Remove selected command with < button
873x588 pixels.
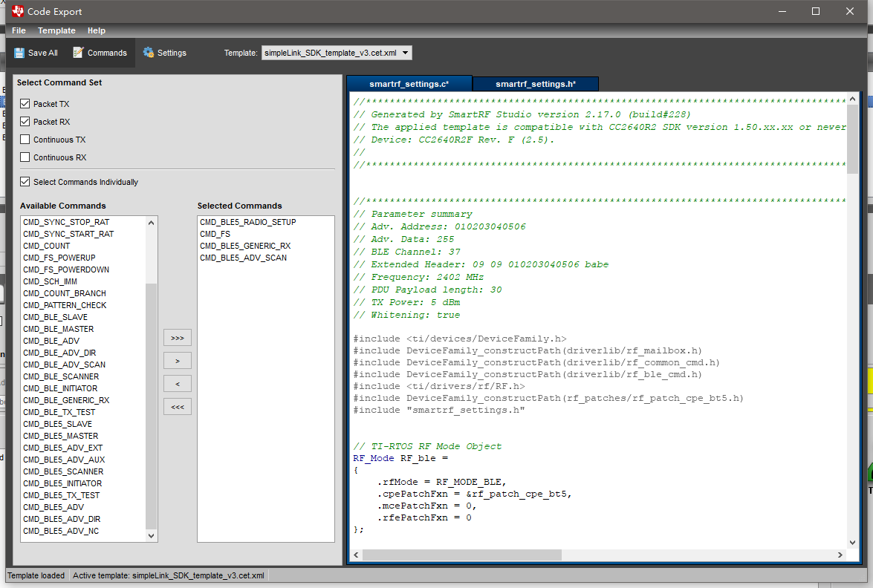click(x=177, y=384)
